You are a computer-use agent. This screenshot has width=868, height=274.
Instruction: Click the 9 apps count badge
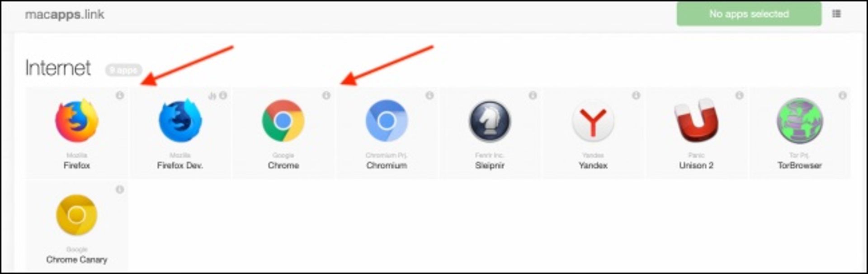click(x=123, y=70)
